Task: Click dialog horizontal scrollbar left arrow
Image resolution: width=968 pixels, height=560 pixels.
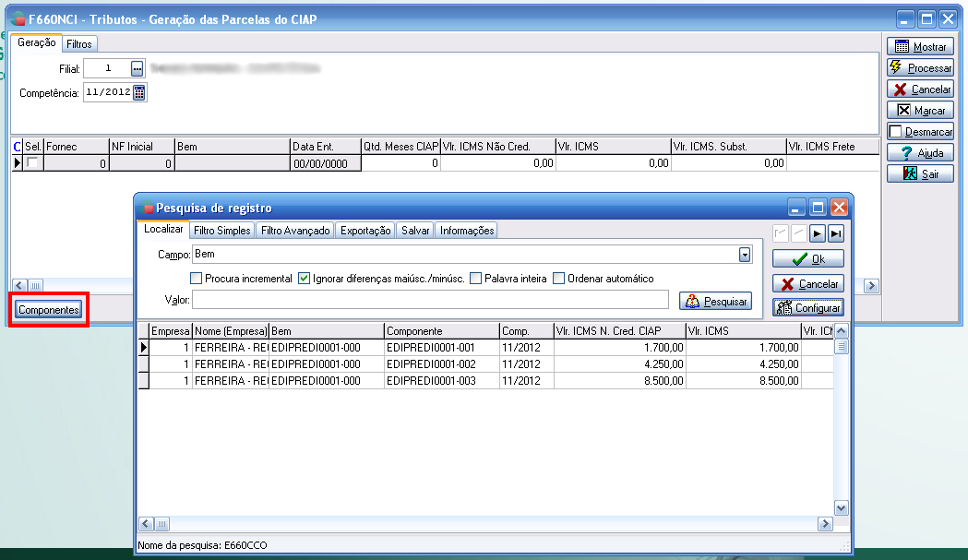Action: click(146, 524)
